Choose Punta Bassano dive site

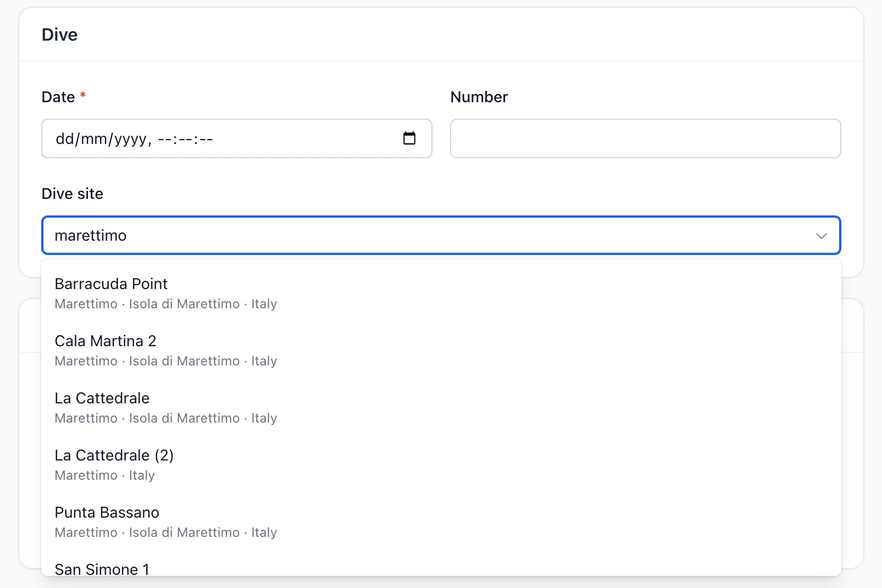(441, 522)
